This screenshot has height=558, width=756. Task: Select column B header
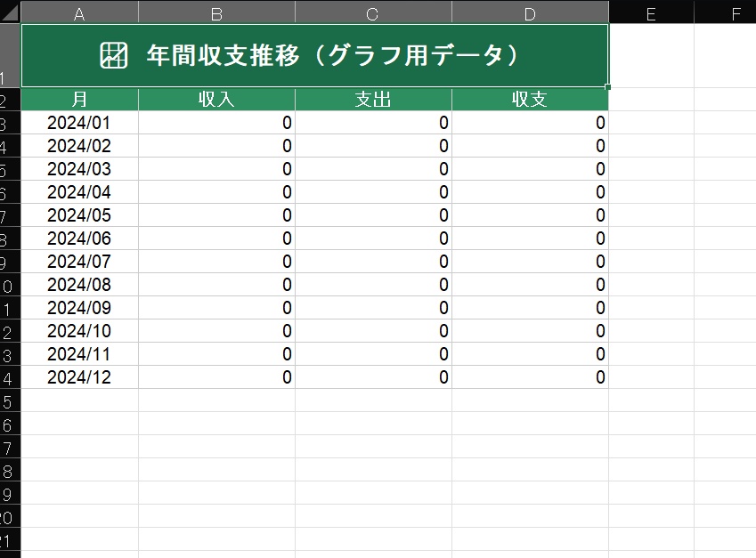[x=216, y=12]
